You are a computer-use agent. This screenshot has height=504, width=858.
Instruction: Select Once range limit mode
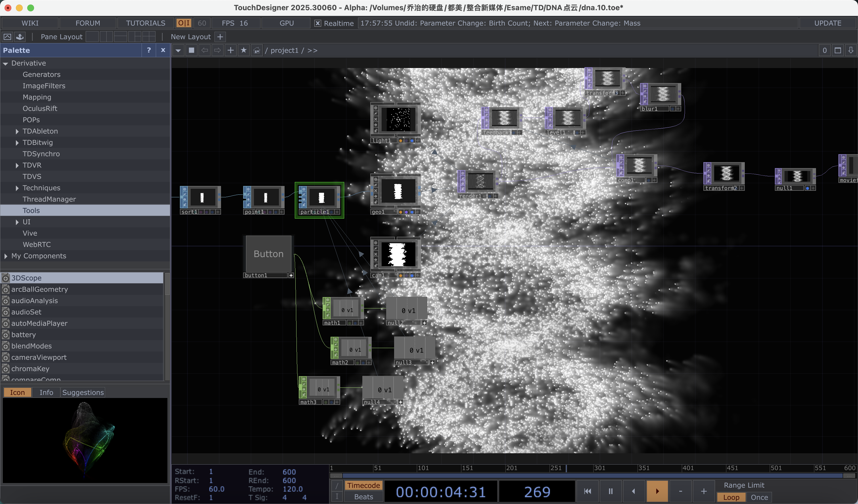(759, 497)
